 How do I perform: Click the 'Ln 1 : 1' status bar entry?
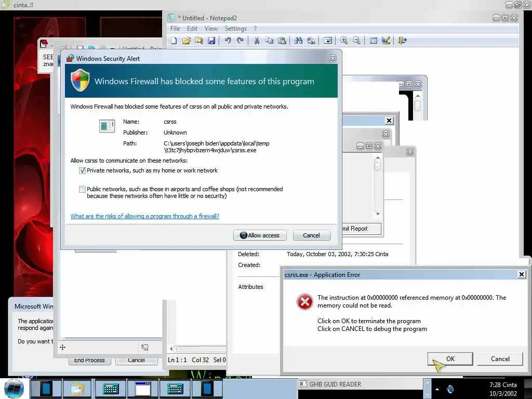pos(178,360)
